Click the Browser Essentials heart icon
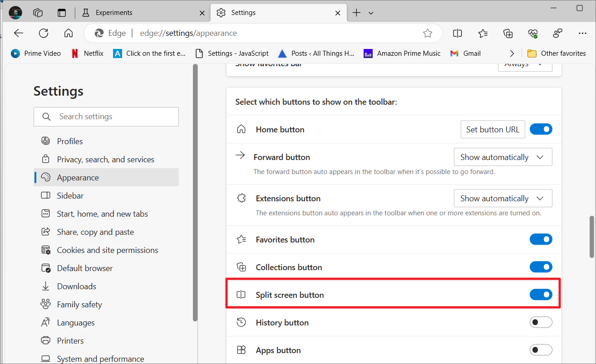The height and width of the screenshot is (364, 596). pos(532,33)
